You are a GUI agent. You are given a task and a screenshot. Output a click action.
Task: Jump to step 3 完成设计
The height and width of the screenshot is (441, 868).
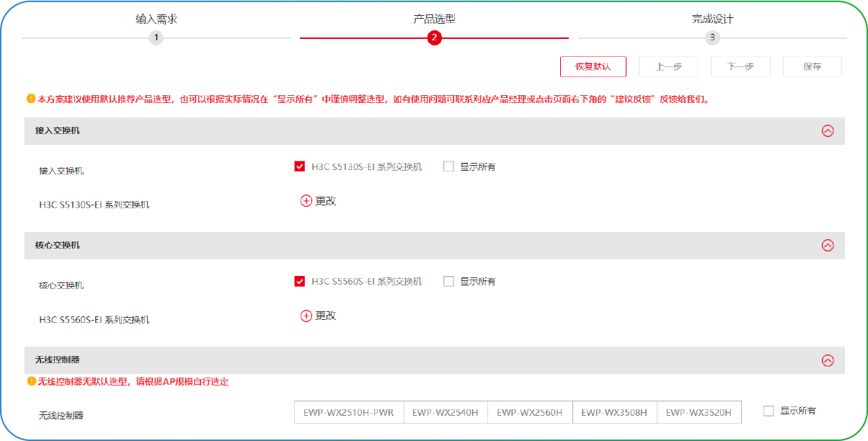[712, 19]
